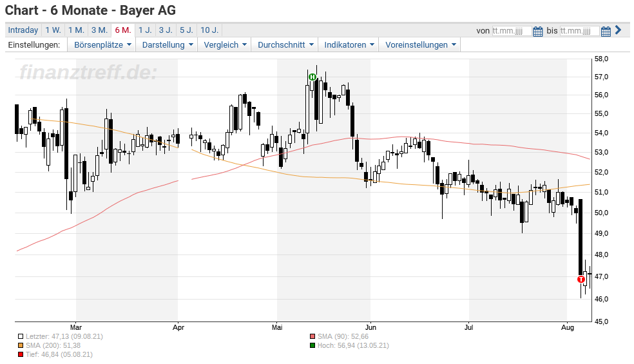Viewport: 634px width, 364px height.
Task: Click the 'SMA (90): 52,66' legend text
Action: coord(343,336)
